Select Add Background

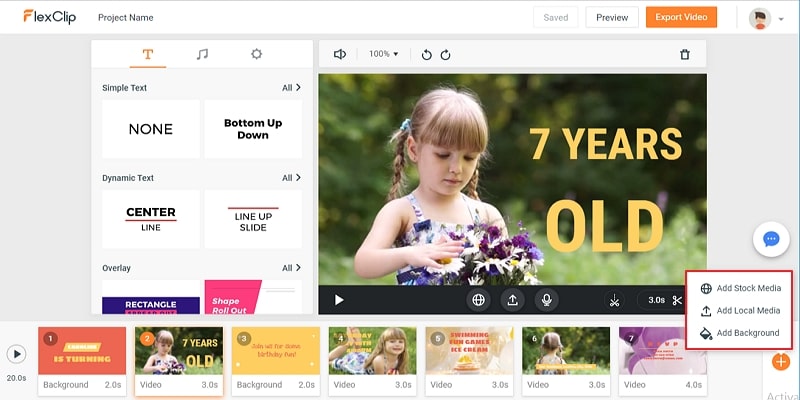pyautogui.click(x=740, y=333)
